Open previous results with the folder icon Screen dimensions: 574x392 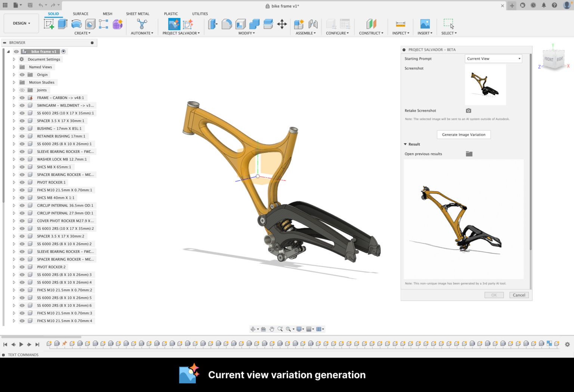469,154
